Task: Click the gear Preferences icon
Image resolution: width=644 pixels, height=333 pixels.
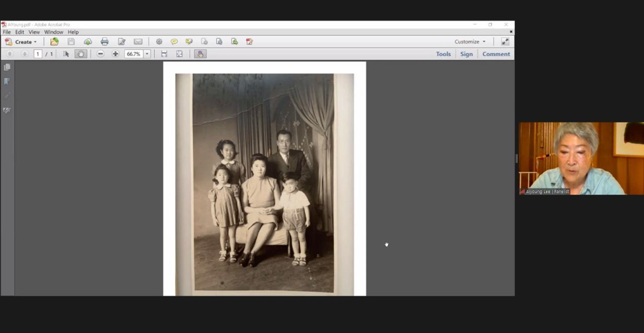Action: coord(159,42)
